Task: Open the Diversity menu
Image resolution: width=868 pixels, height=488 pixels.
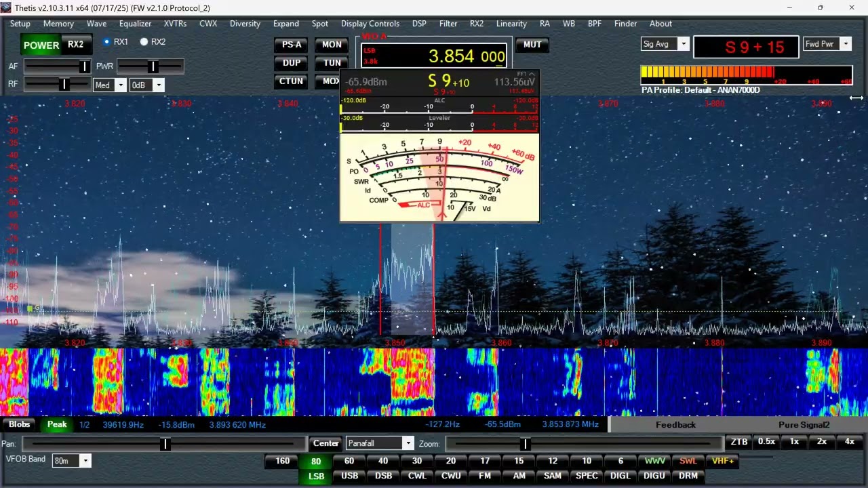Action: click(245, 24)
